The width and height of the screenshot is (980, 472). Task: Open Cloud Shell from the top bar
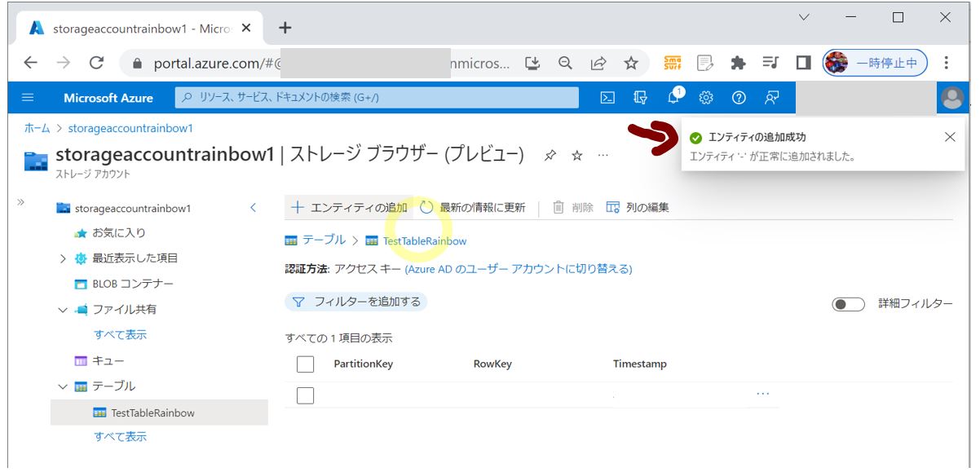pos(607,98)
